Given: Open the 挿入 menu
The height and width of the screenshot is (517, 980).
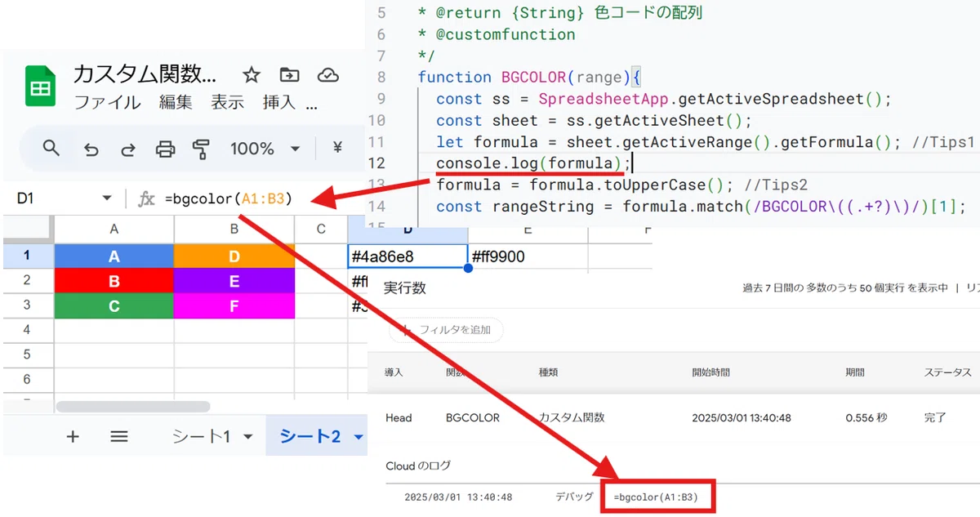Looking at the screenshot, I should point(279,102).
